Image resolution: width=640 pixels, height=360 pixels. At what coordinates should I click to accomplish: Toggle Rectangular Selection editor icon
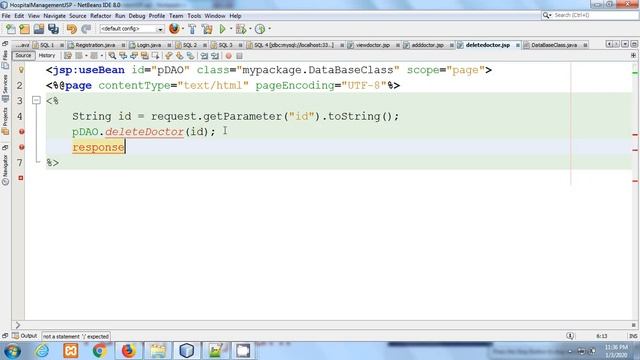156,56
